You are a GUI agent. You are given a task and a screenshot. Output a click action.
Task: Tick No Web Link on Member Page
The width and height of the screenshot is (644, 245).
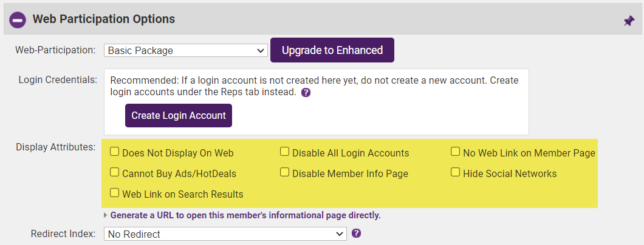tap(455, 152)
